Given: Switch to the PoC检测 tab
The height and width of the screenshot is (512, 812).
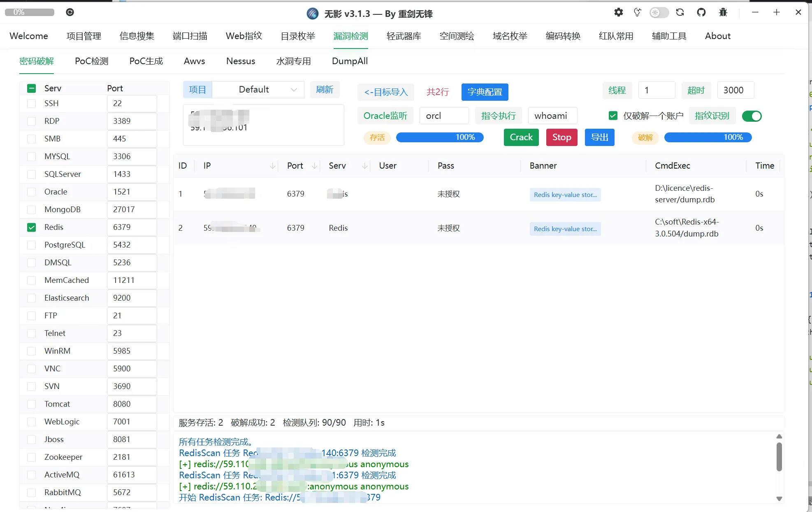Looking at the screenshot, I should (x=91, y=61).
